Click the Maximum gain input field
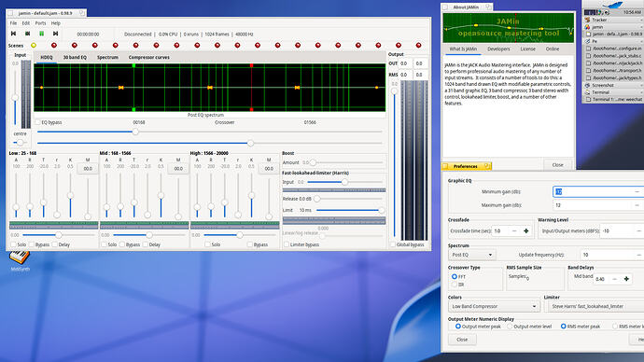This screenshot has height=362, width=644. pos(598,205)
